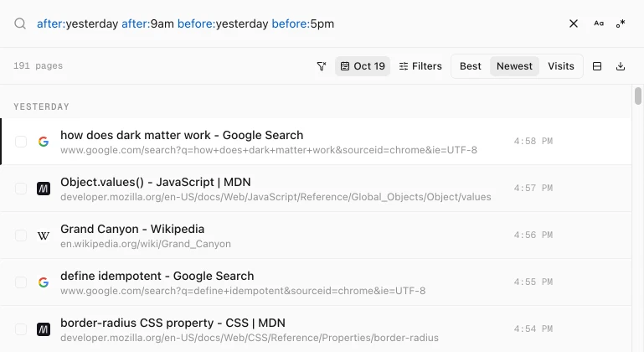Toggle case-sensitive matching (Aa)
The width and height of the screenshot is (644, 352).
(x=599, y=23)
